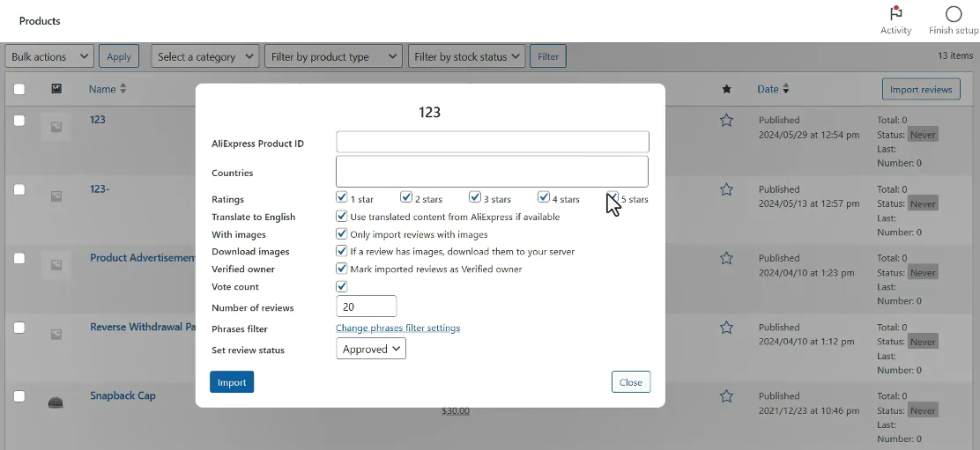Image resolution: width=980 pixels, height=450 pixels.
Task: Toggle download review images to server
Action: pyautogui.click(x=341, y=251)
